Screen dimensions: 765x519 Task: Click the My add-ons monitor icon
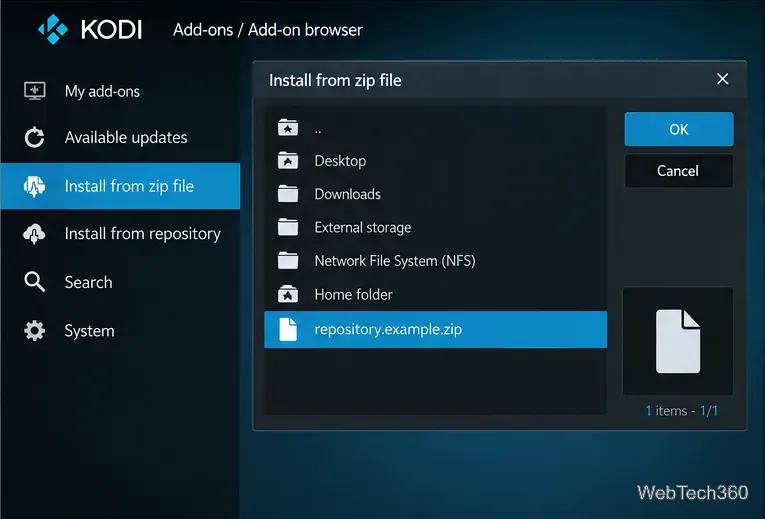(35, 91)
